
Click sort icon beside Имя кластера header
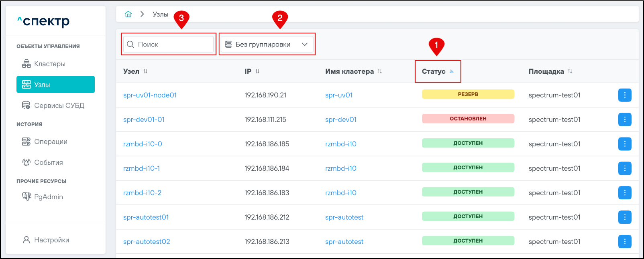(x=380, y=71)
